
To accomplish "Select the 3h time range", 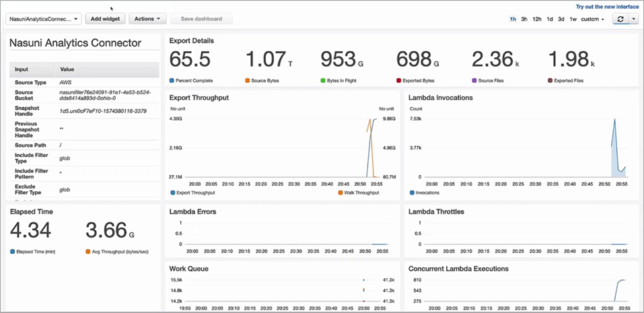I will point(524,20).
